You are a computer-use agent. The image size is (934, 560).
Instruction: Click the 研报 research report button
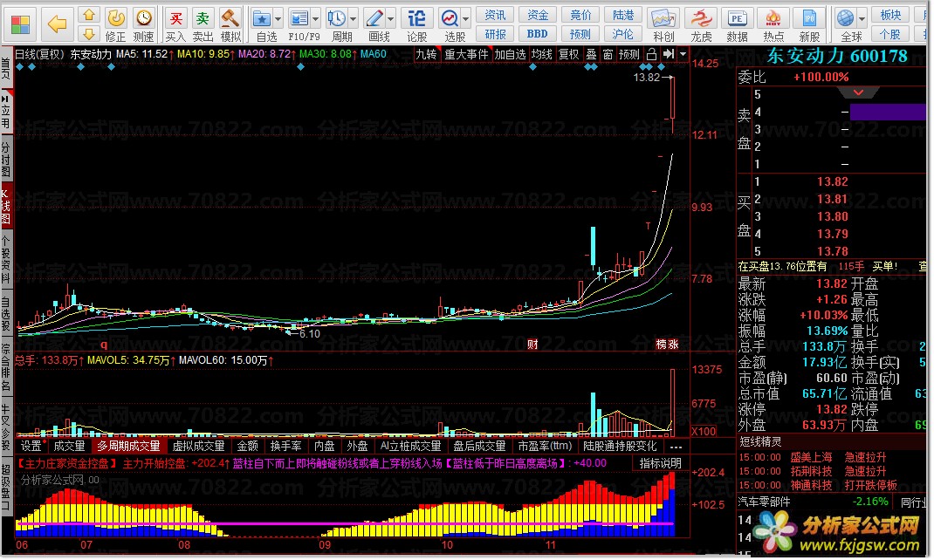coord(495,34)
